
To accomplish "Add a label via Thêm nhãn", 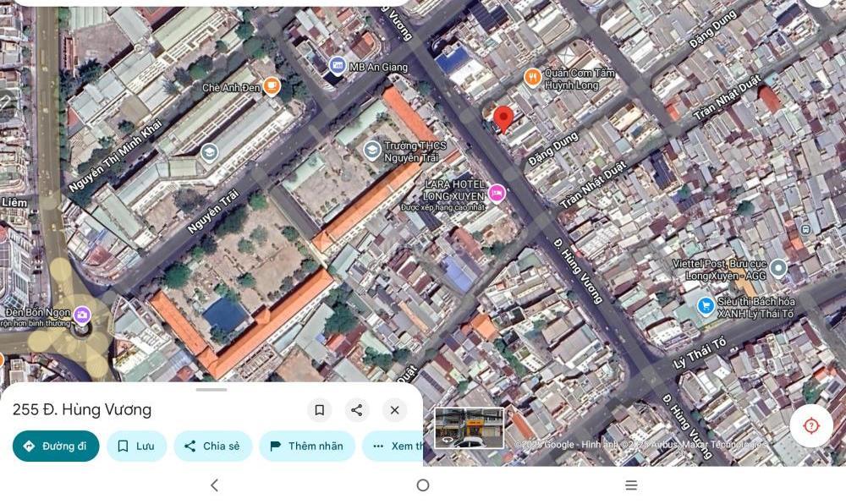I will click(306, 446).
